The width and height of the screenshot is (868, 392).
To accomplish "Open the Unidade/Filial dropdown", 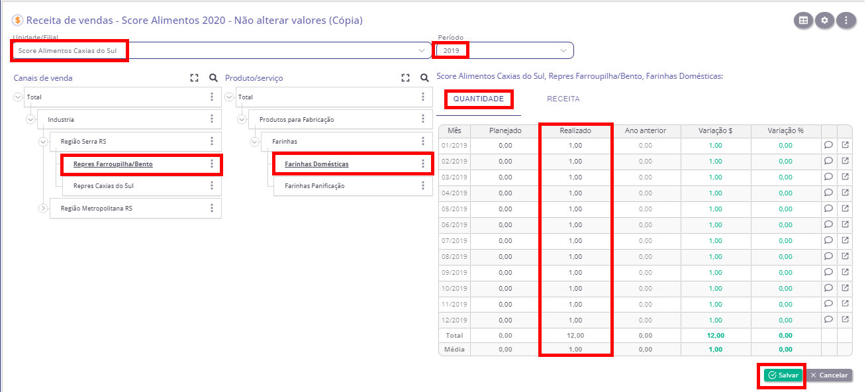I will pyautogui.click(x=422, y=51).
